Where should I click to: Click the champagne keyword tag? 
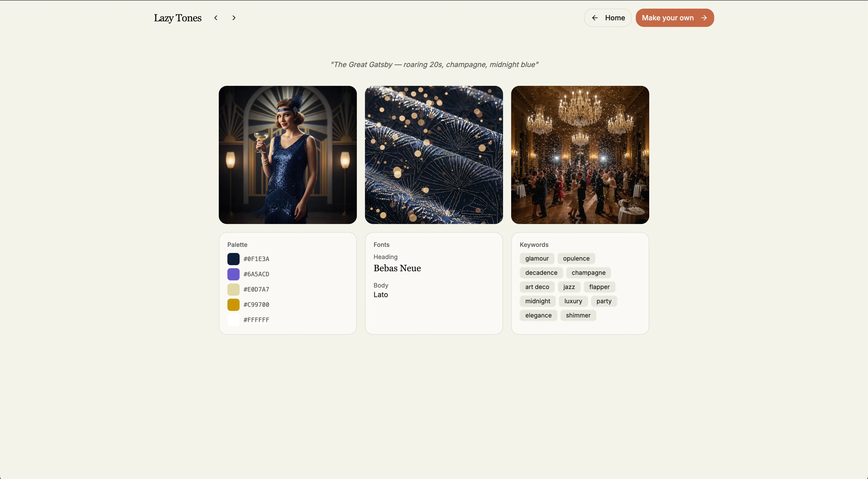[x=588, y=273]
